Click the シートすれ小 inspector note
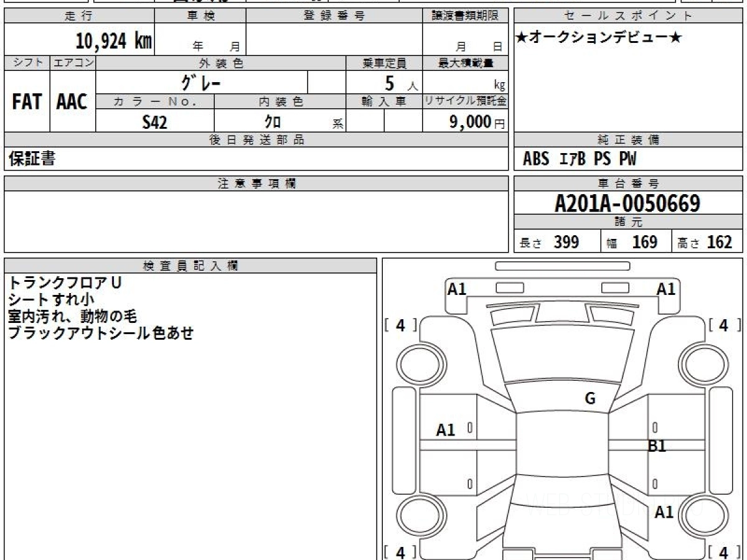The width and height of the screenshot is (747, 560). click(x=52, y=299)
